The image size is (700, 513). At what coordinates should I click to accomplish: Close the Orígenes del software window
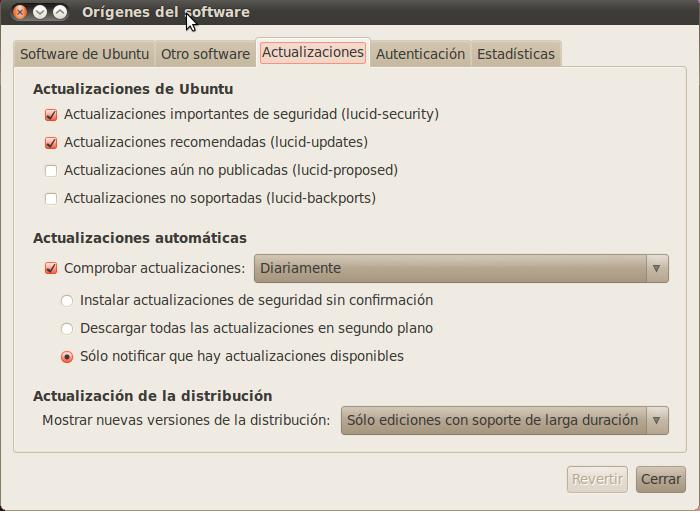tap(20, 12)
